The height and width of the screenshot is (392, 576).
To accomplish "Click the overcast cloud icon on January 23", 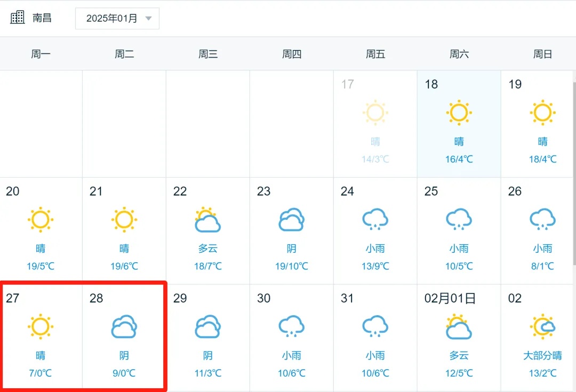I will pyautogui.click(x=291, y=219).
